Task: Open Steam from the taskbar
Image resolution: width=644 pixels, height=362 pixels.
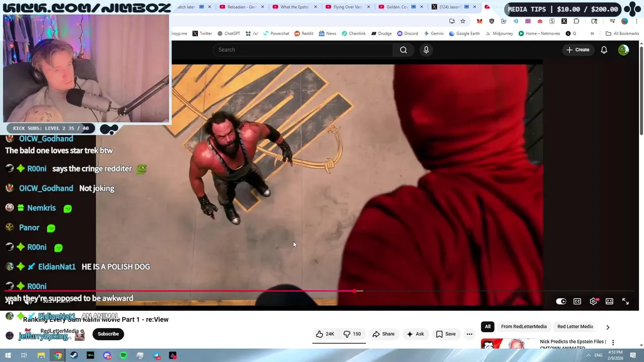Action: pos(74,355)
